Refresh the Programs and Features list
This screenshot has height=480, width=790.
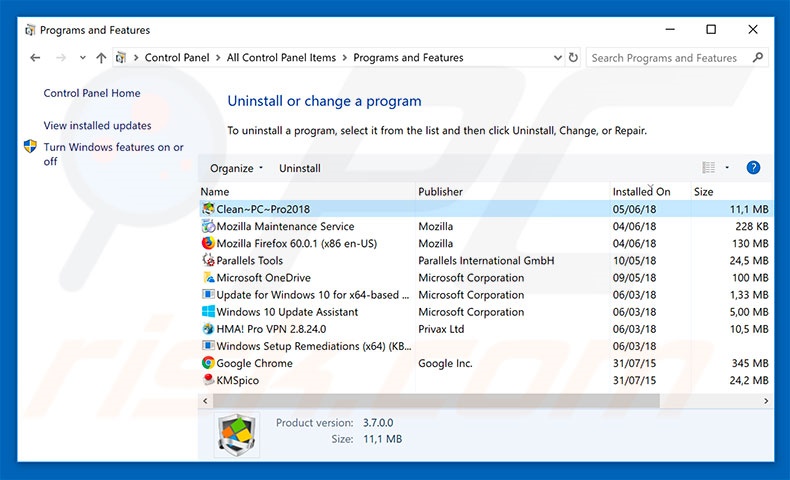tap(573, 57)
